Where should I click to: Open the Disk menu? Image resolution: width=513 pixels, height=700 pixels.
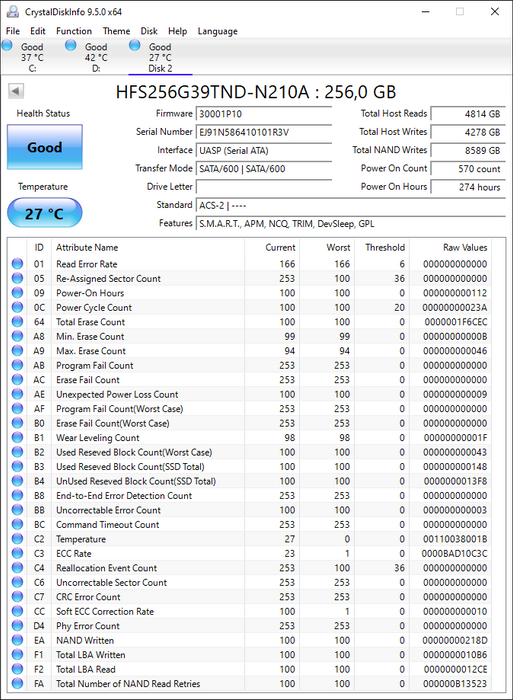coord(149,31)
